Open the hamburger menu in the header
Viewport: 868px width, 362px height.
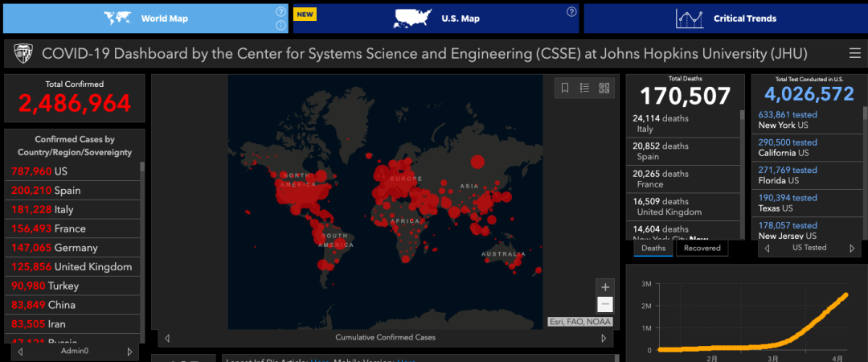(854, 53)
